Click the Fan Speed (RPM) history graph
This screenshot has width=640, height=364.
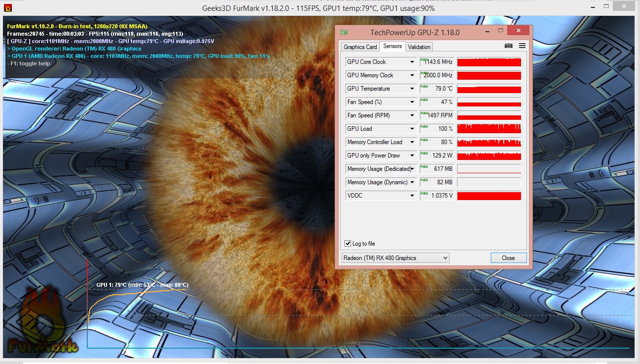(489, 115)
